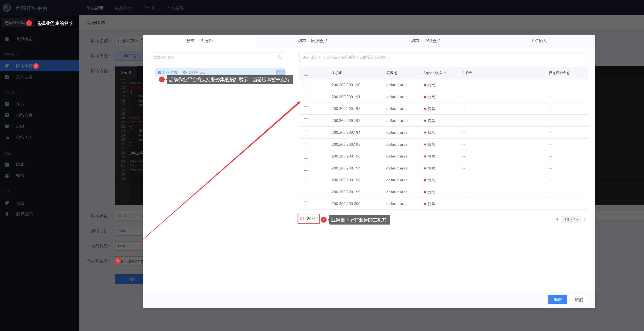Click the terminal icon beside 脚本

coord(7,164)
